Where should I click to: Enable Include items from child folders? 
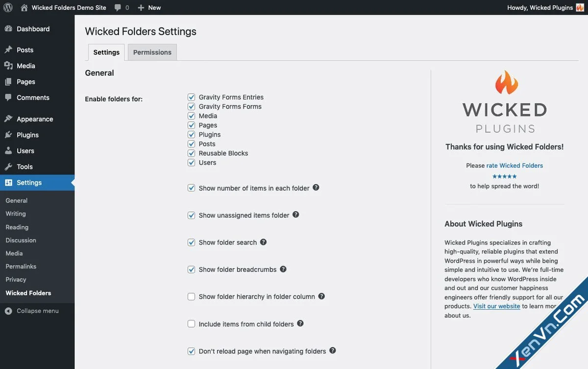tap(192, 324)
